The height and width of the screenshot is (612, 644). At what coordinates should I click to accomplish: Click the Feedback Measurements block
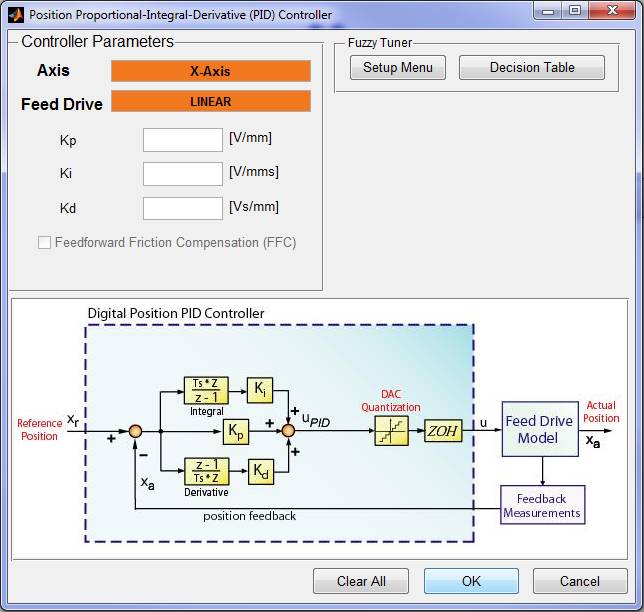pos(543,505)
